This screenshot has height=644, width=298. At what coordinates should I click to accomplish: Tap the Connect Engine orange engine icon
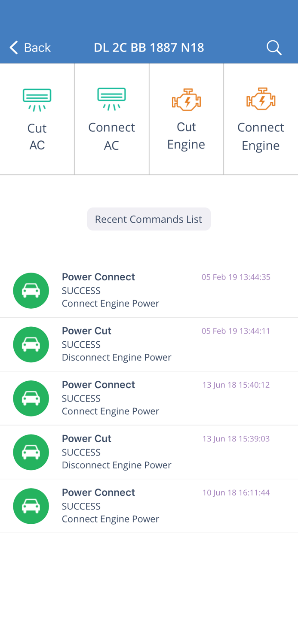261,99
